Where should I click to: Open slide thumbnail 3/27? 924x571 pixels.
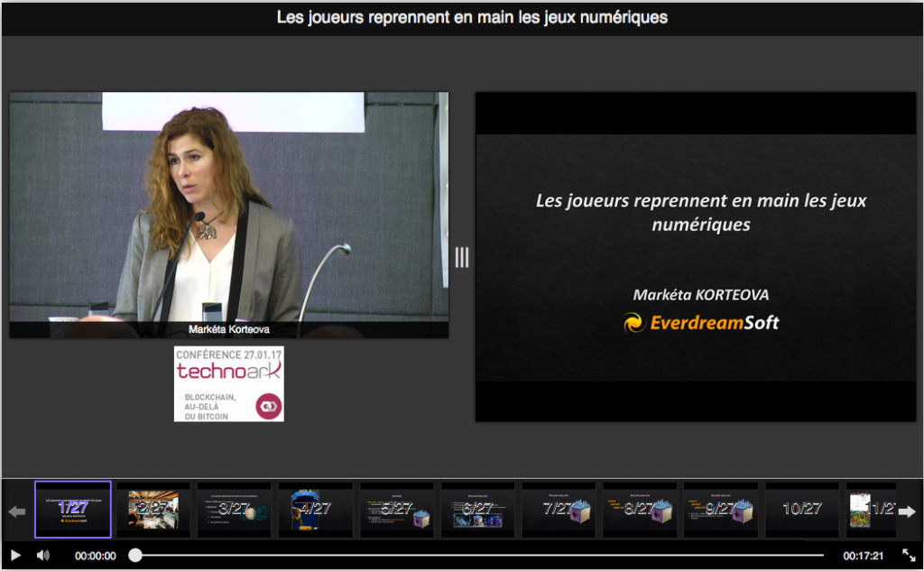234,509
